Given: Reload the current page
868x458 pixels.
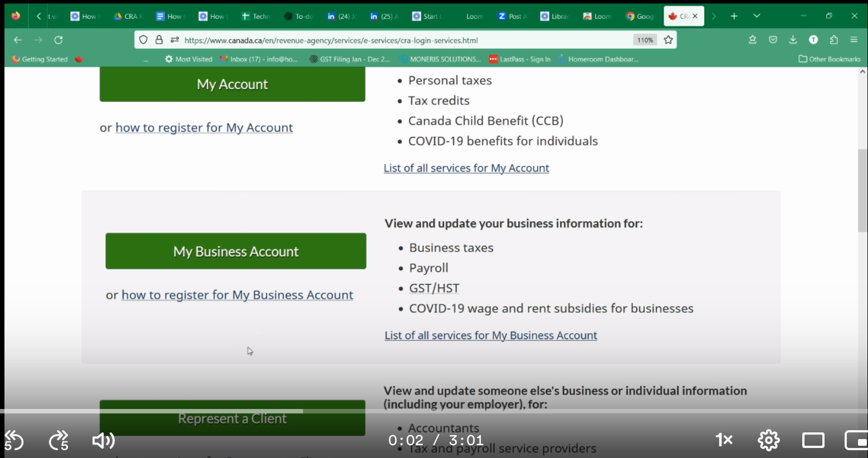Looking at the screenshot, I should point(58,40).
